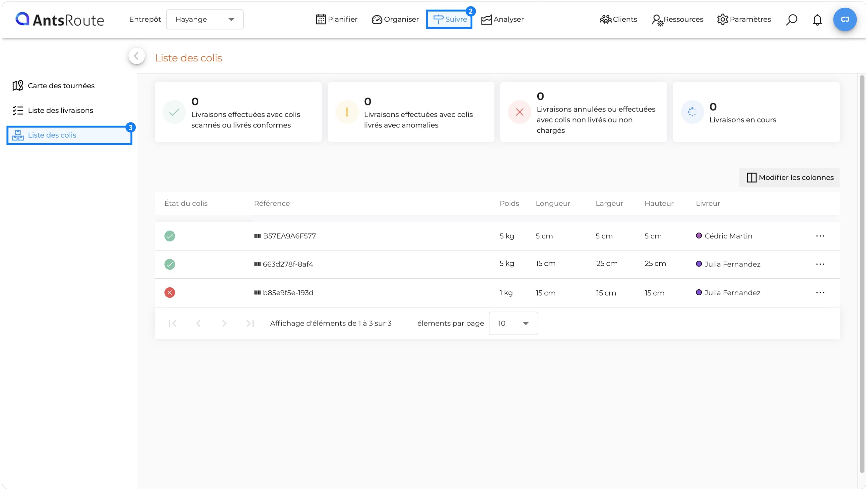The height and width of the screenshot is (490, 868).
Task: Open the three-dot menu for parcel b85e9f5e-193d
Action: (820, 293)
